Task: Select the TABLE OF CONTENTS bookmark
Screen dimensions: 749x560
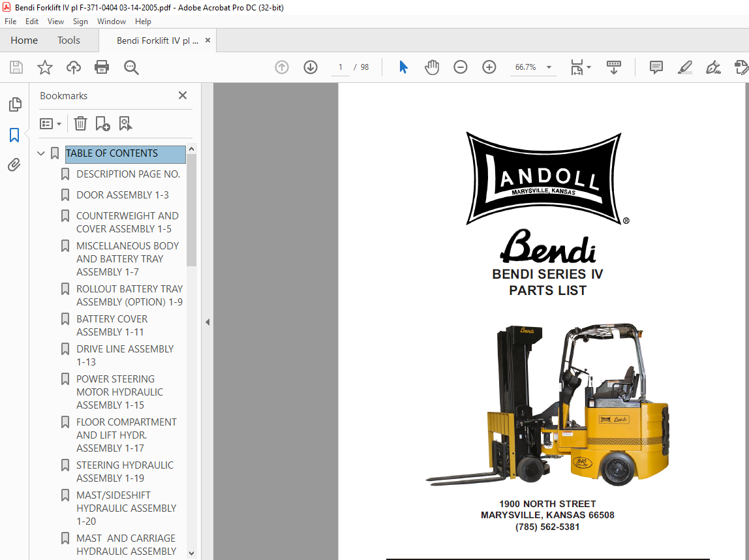Action: (125, 153)
